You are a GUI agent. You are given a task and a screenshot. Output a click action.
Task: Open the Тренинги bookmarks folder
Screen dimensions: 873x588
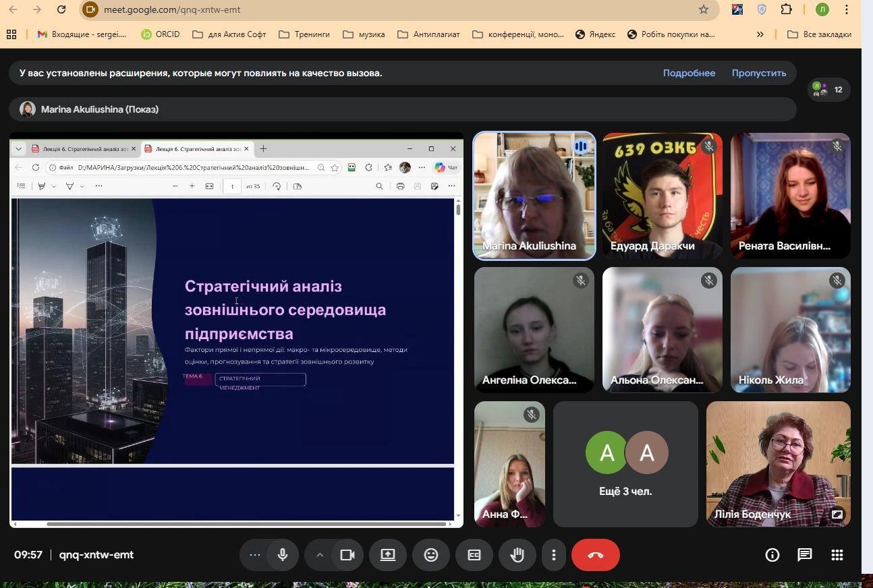(304, 34)
